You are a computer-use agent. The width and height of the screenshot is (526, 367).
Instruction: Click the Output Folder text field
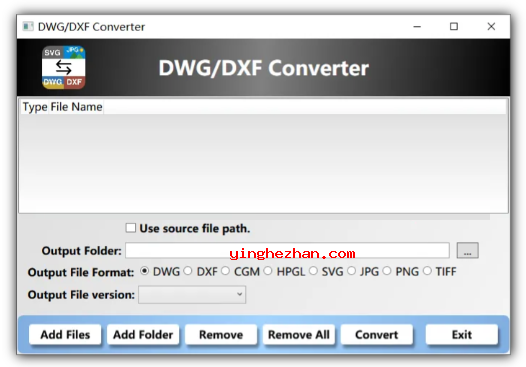(x=287, y=251)
